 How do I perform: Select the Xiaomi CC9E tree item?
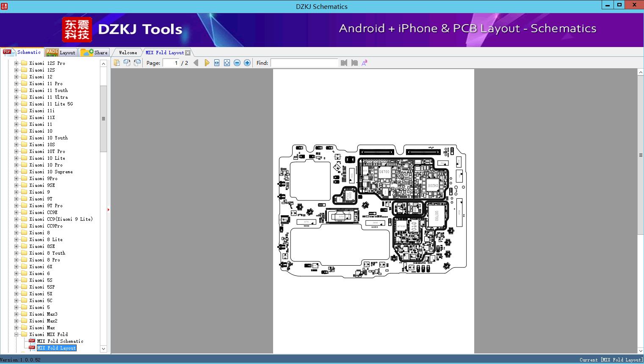(43, 212)
